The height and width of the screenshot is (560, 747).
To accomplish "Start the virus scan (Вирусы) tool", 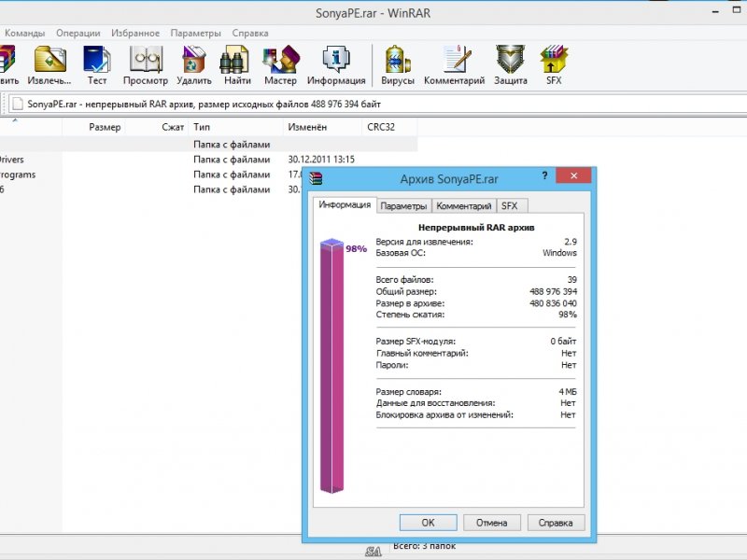I will point(398,65).
